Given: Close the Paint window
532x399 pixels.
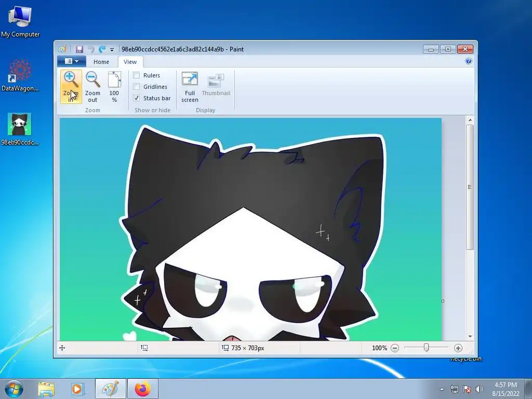Looking at the screenshot, I should point(465,49).
